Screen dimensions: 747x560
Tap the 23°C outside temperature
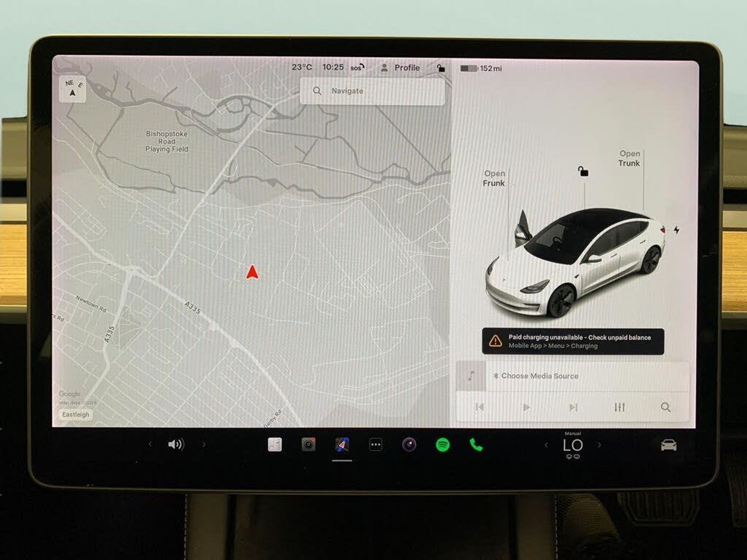[302, 67]
